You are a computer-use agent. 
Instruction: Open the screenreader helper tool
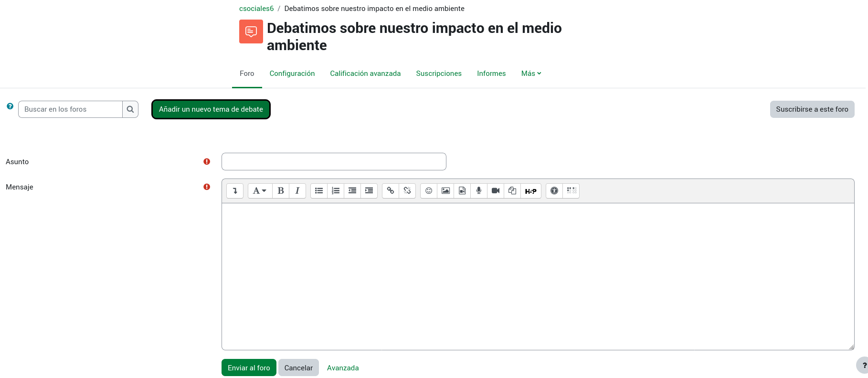pos(572,191)
